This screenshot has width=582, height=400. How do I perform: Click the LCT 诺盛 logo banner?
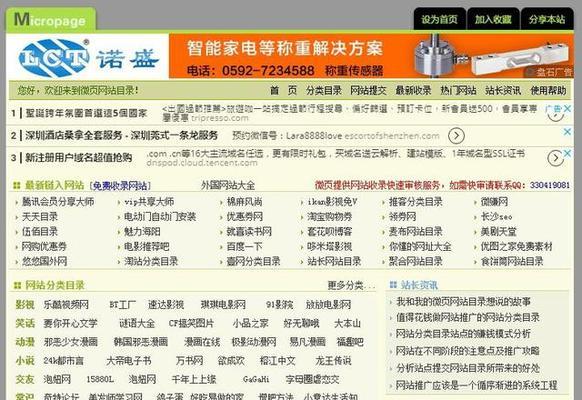(88, 57)
